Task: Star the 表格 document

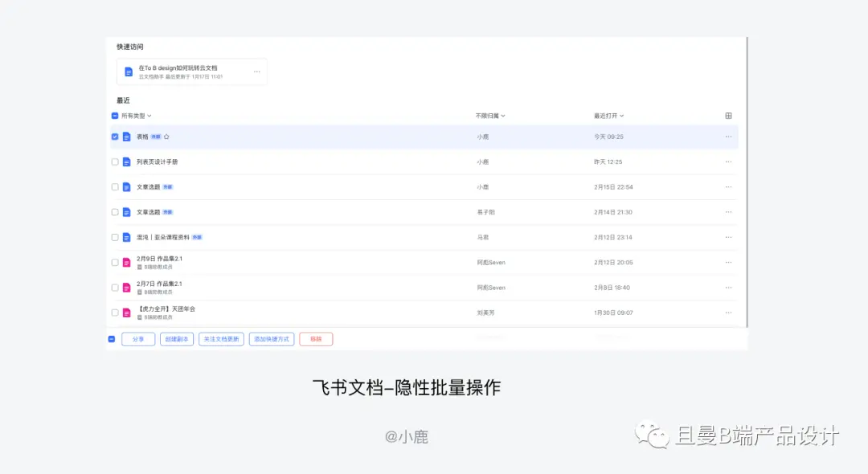Action: click(x=166, y=137)
